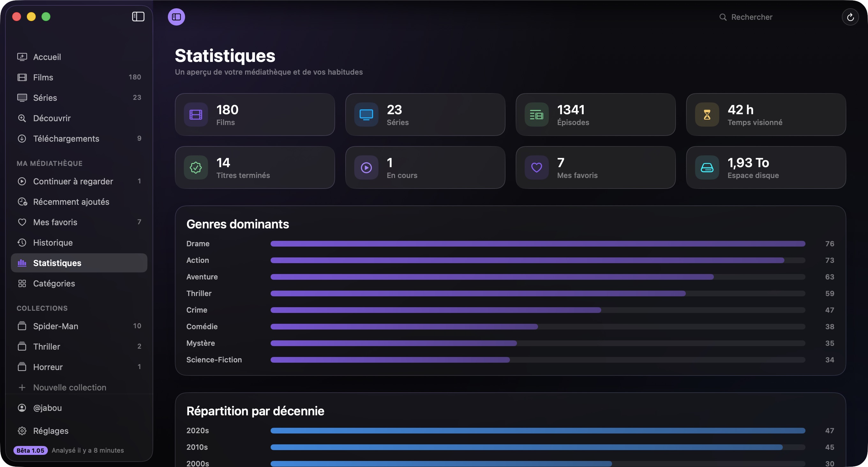
Task: Click the Aventure count 63
Action: click(830, 277)
